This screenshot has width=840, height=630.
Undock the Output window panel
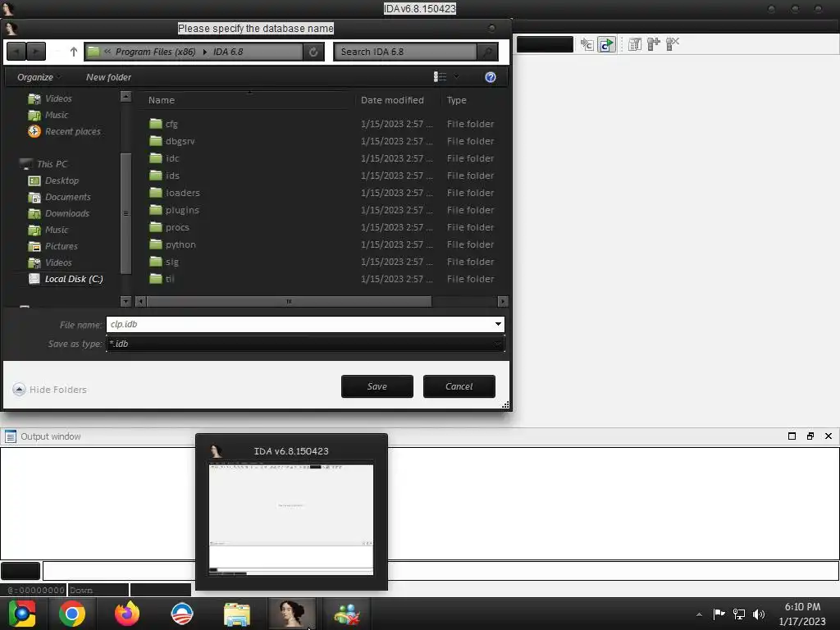[810, 436]
